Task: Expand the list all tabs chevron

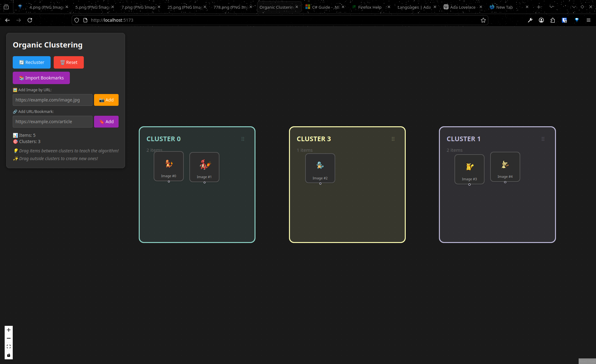Action: [551, 7]
